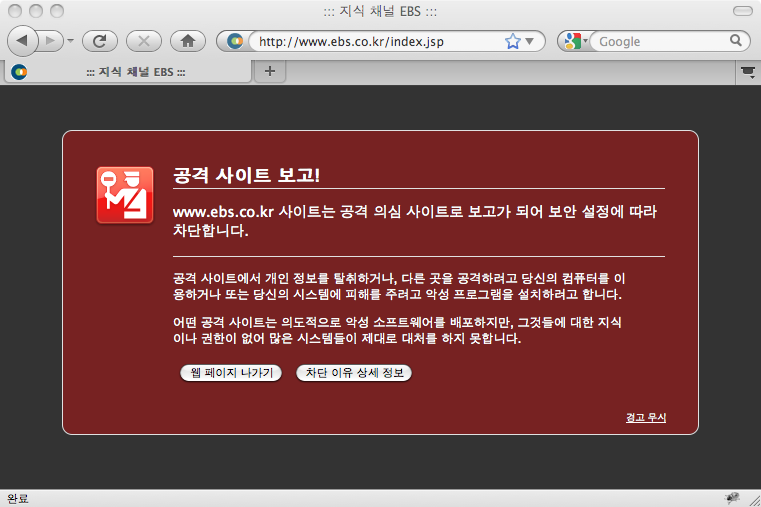Click the EBS site favicon in the address bar
The height and width of the screenshot is (507, 761).
click(x=235, y=41)
